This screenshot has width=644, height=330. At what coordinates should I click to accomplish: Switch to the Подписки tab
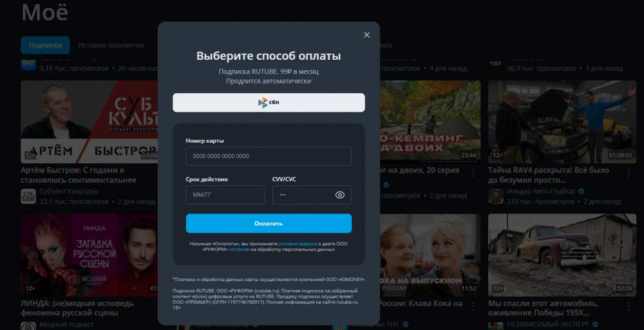(x=45, y=45)
